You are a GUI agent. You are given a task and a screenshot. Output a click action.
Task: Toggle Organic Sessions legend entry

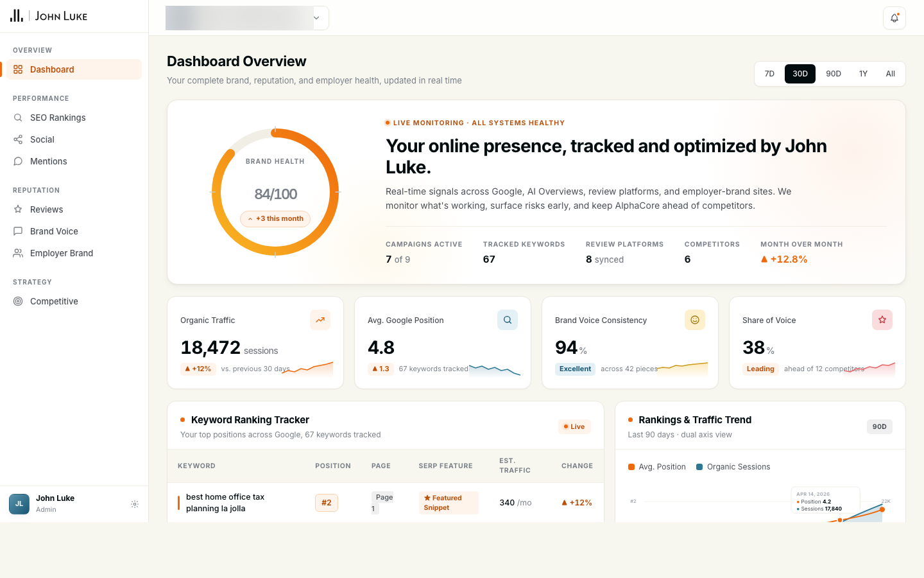point(733,467)
